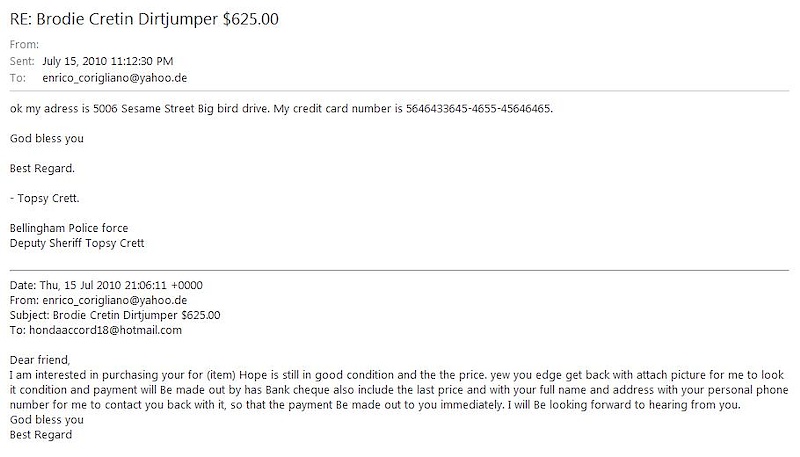Click the empty From field label

tap(24, 44)
